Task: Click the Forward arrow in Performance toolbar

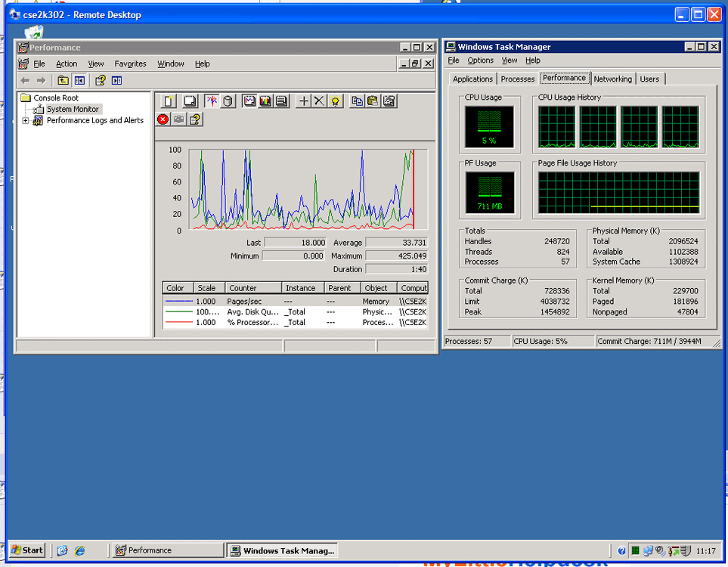Action: [x=42, y=80]
